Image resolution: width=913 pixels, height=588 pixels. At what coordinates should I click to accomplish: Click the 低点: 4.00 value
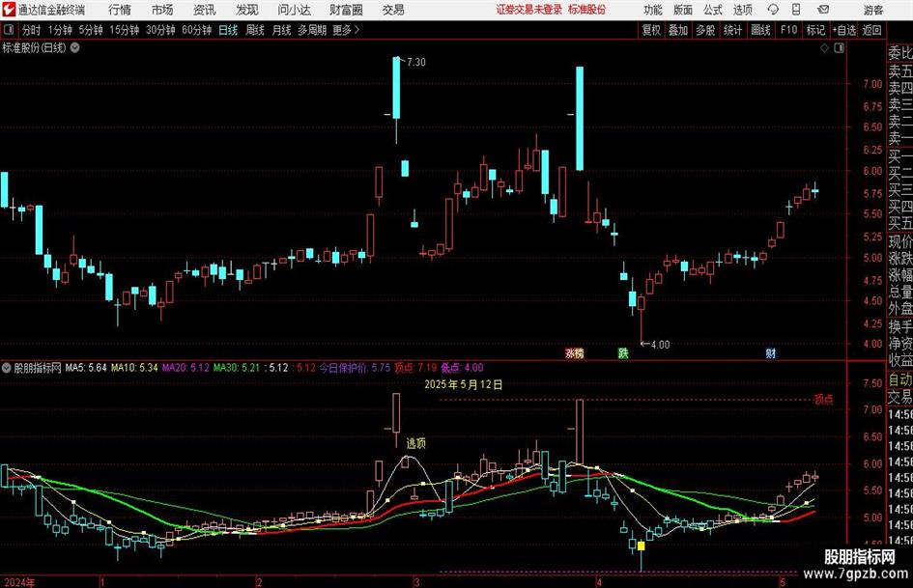pyautogui.click(x=462, y=368)
